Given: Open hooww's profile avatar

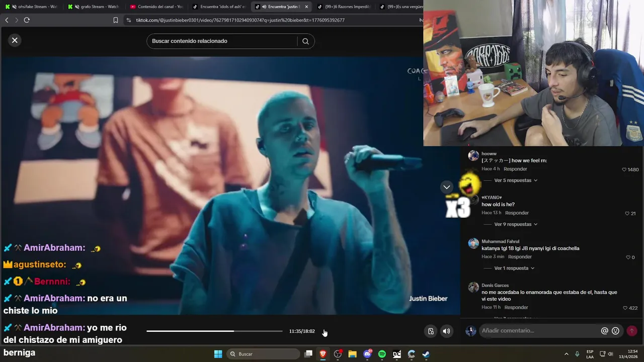Looking at the screenshot, I should (473, 155).
